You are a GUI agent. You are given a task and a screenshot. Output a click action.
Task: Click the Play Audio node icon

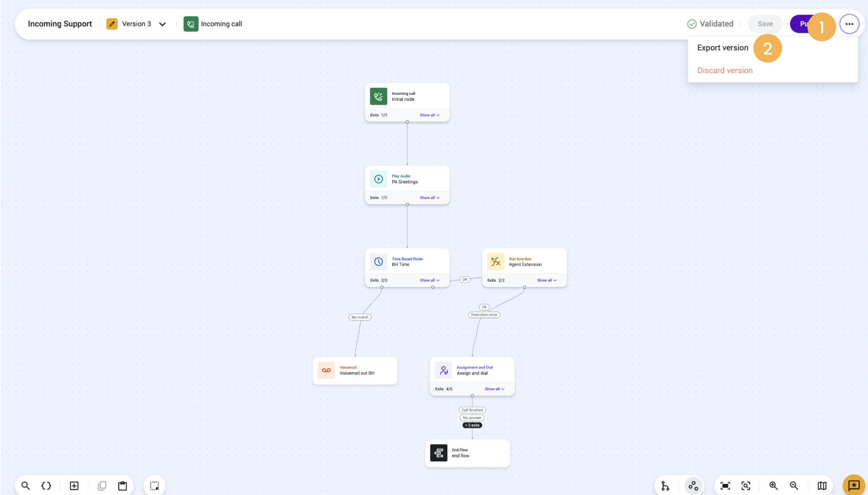pyautogui.click(x=378, y=179)
